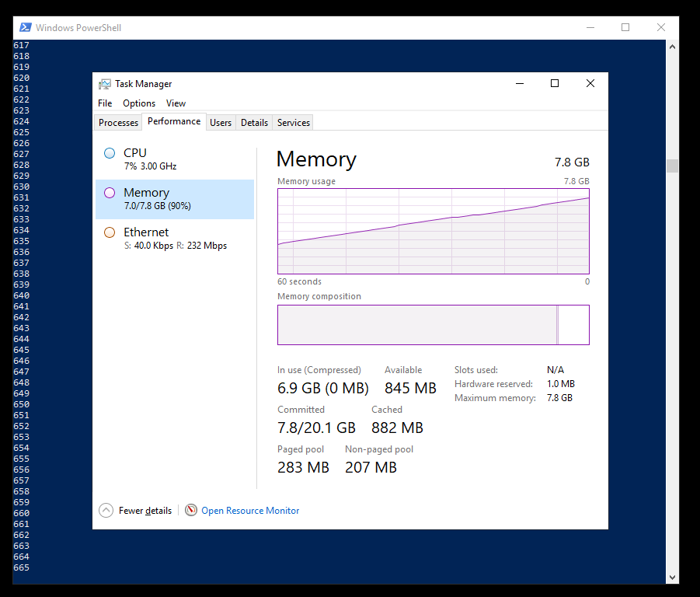Maximize the Task Manager window
Image resolution: width=700 pixels, height=597 pixels.
tap(555, 83)
